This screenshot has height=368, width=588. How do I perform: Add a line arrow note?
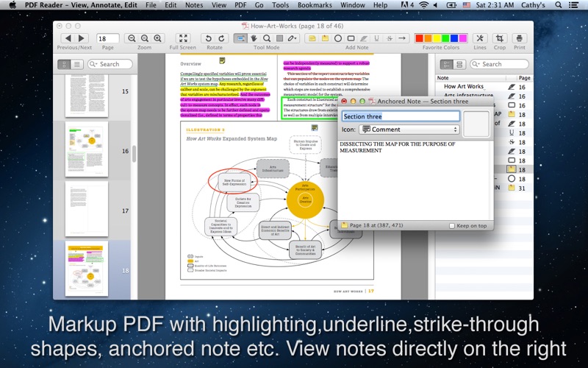coord(402,38)
